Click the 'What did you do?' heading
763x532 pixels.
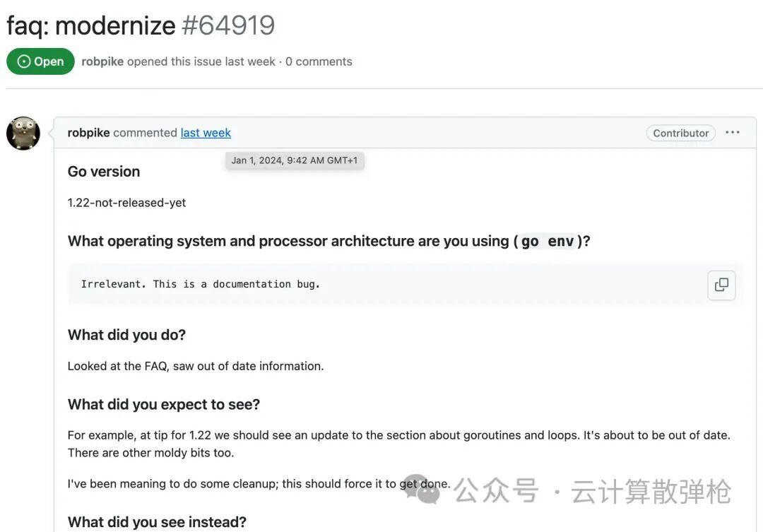tap(126, 335)
